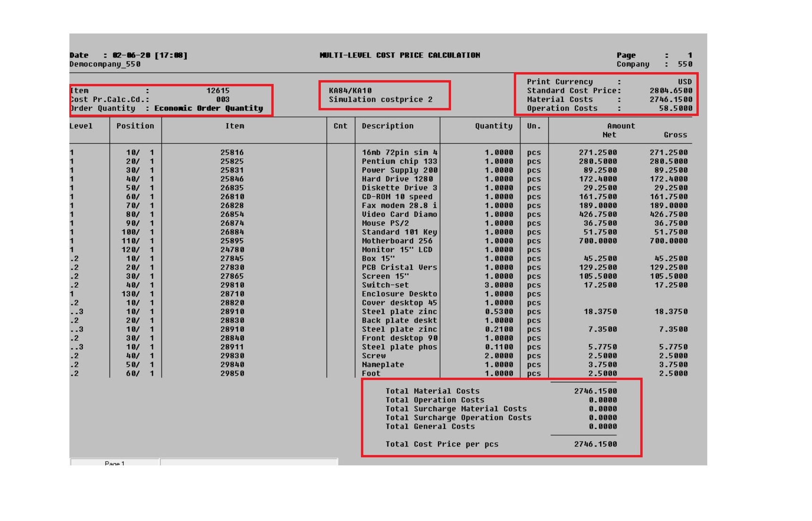This screenshot has width=812, height=521.
Task: Click the Quantity column header
Action: (494, 126)
